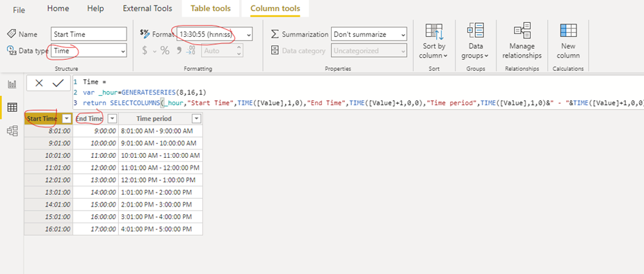Image resolution: width=644 pixels, height=274 pixels.
Task: Click the 12:00:00 End Time cell
Action: pos(96,168)
